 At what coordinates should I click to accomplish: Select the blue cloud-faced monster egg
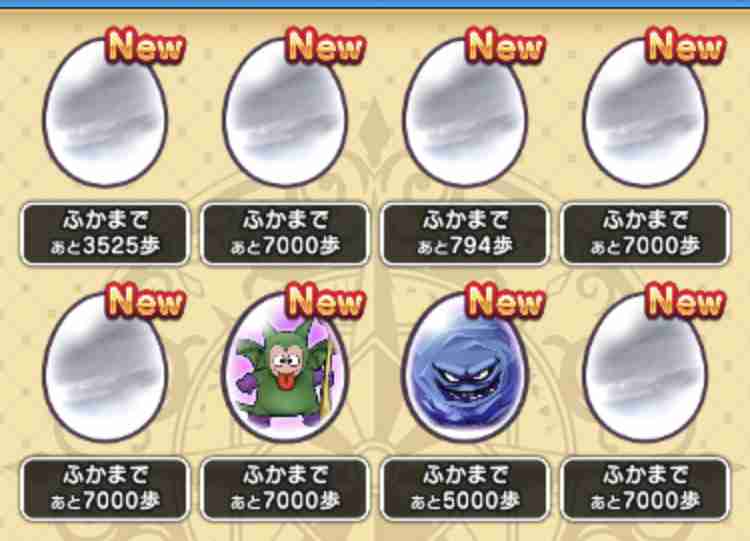pos(465,367)
